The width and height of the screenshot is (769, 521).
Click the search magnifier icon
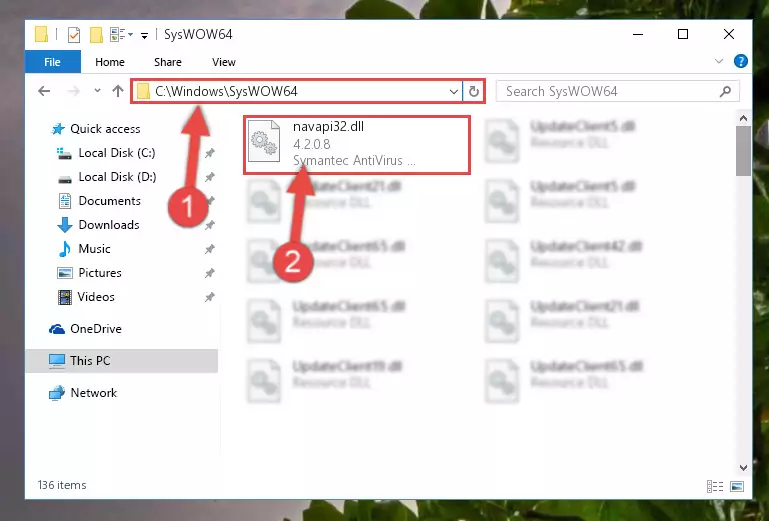click(x=725, y=91)
